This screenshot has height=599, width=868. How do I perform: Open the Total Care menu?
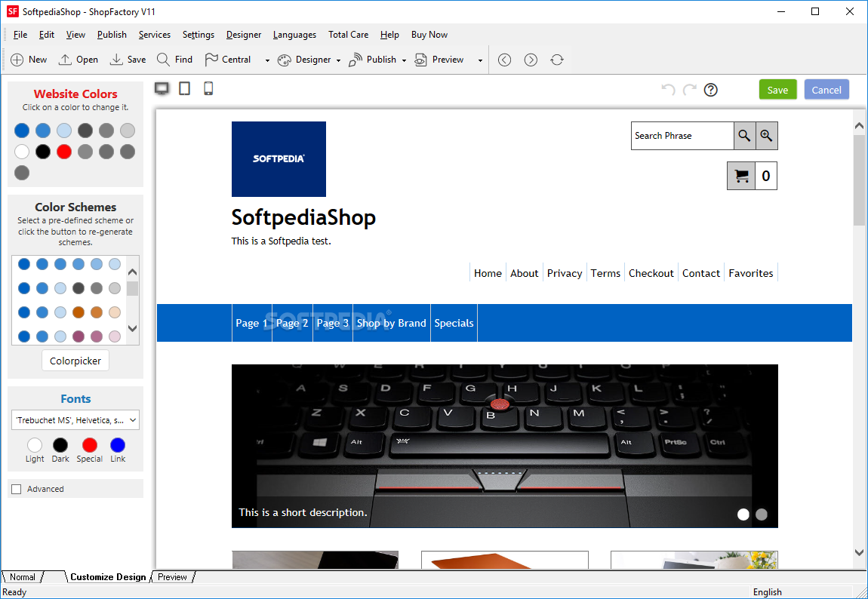point(348,34)
